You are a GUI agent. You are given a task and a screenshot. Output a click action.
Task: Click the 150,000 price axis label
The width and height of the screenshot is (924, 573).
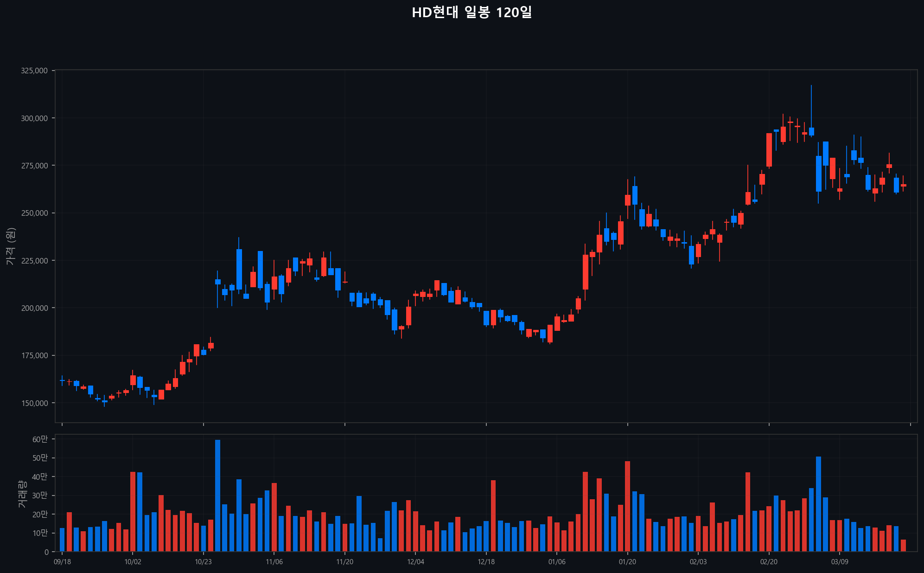point(34,403)
